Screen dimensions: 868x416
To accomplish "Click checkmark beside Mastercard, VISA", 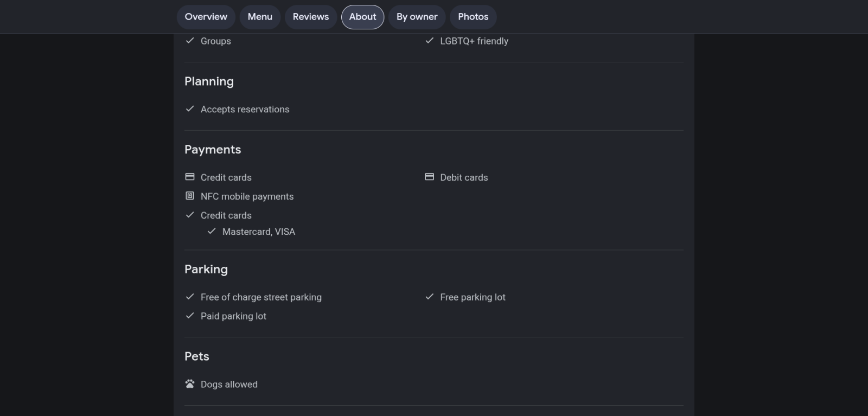I will (x=212, y=231).
